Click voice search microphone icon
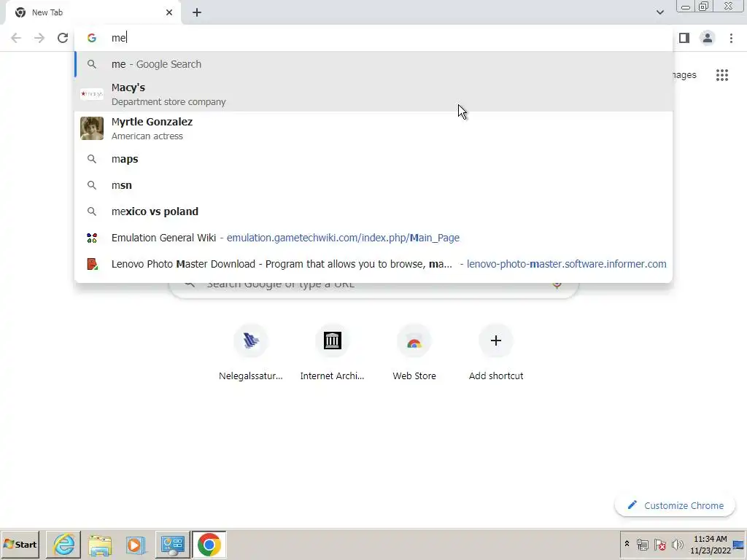Screen dimensions: 747x560 click(x=557, y=285)
